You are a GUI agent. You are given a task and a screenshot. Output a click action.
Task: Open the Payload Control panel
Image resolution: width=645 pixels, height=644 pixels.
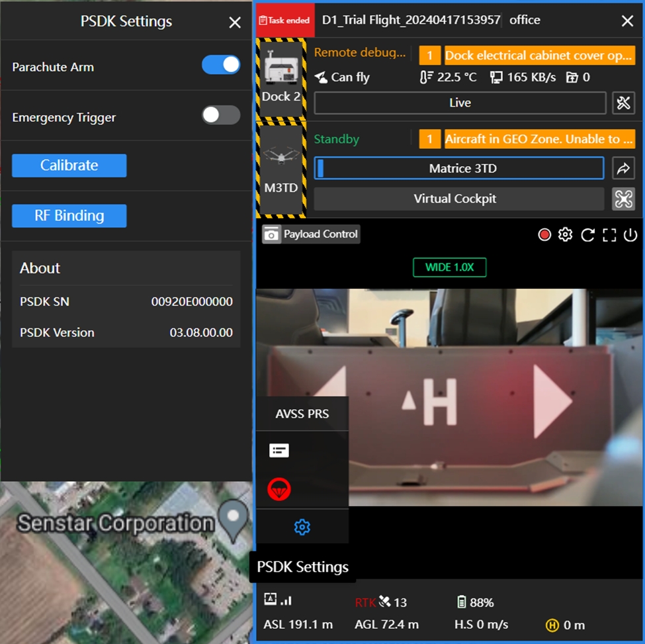(311, 234)
